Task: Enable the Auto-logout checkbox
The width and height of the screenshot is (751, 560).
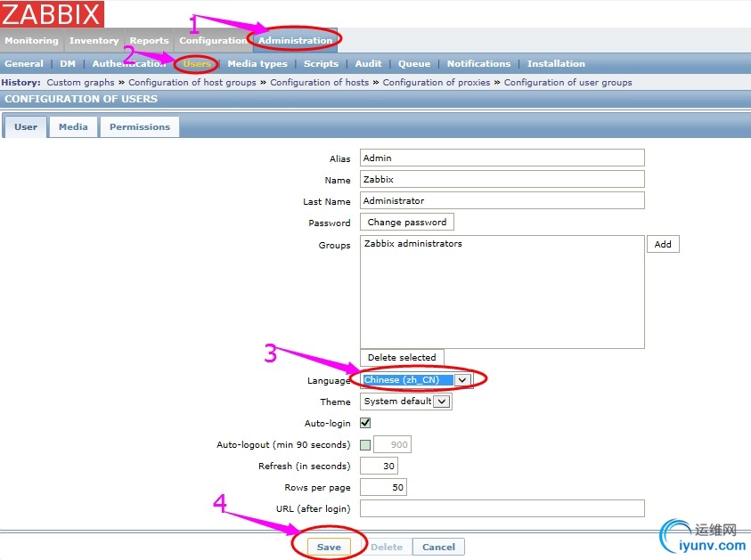Action: coord(365,444)
